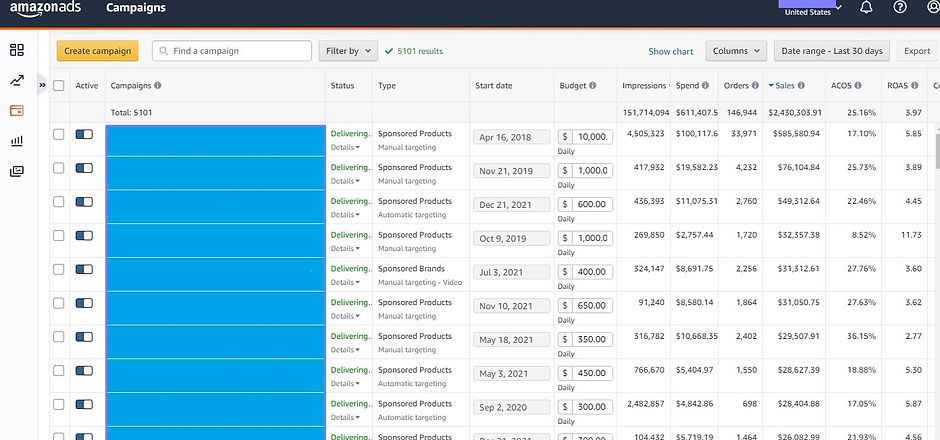Click the first blue redacted campaign name
The image size is (940, 440).
[215, 140]
